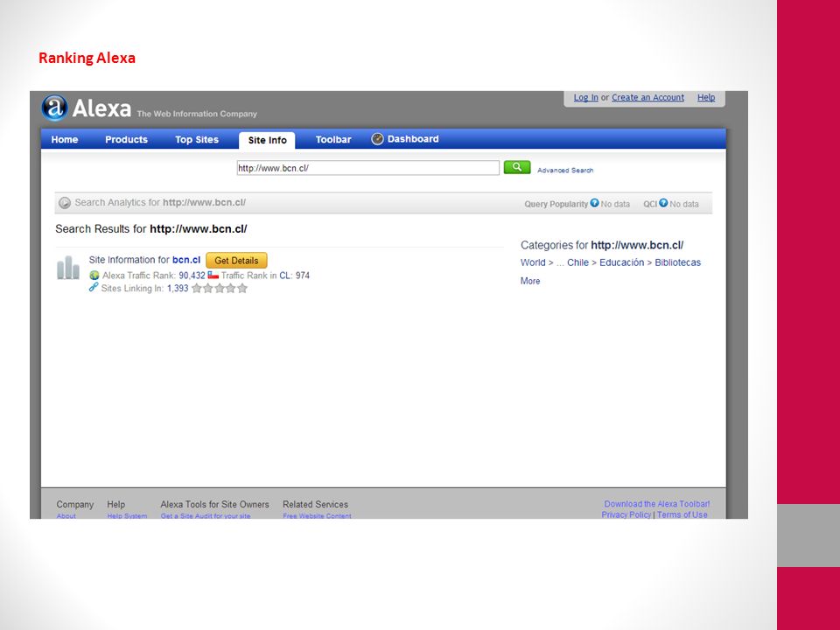Click the bcn.cl site link

click(x=186, y=260)
